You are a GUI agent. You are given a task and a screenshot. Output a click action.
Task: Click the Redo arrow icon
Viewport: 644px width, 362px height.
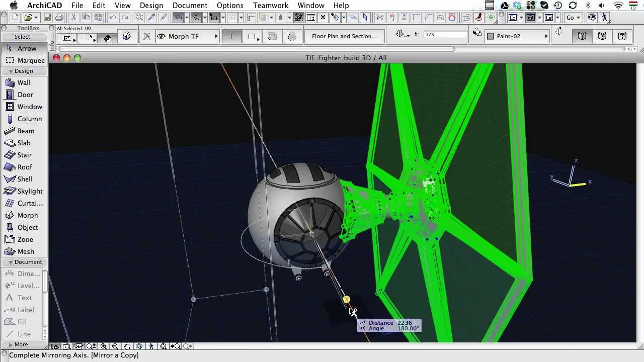pyautogui.click(x=125, y=17)
